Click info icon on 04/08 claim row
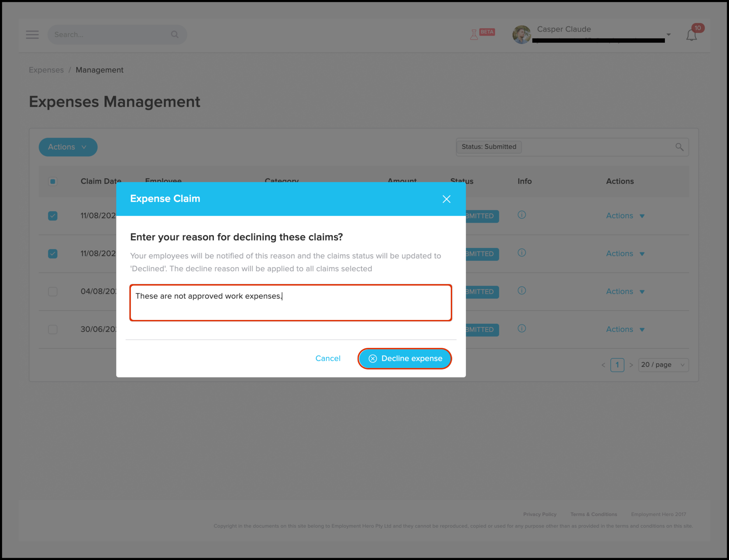Image resolution: width=729 pixels, height=560 pixels. tap(522, 291)
